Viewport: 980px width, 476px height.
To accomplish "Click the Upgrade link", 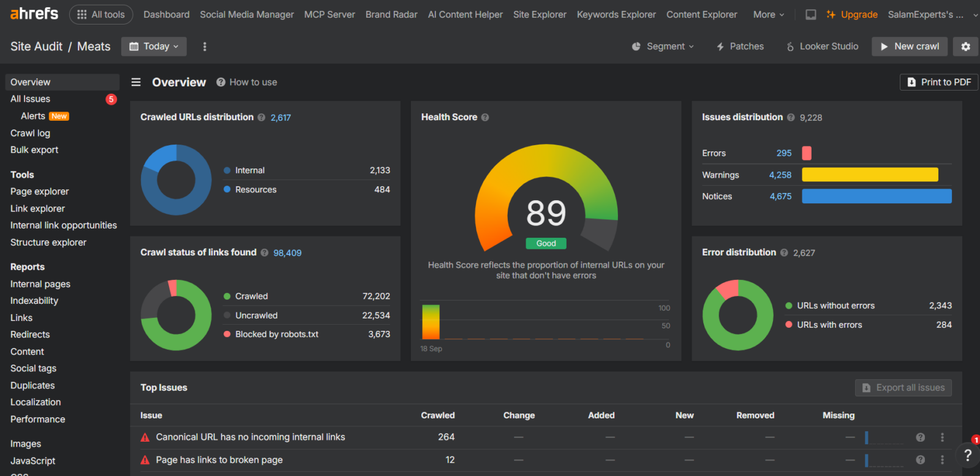I will pyautogui.click(x=859, y=15).
